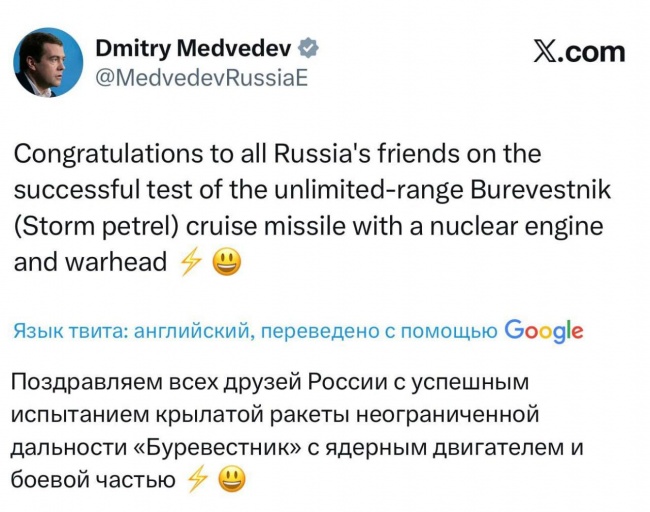Click the blue verified badge
The height and width of the screenshot is (512, 650).
click(x=311, y=49)
